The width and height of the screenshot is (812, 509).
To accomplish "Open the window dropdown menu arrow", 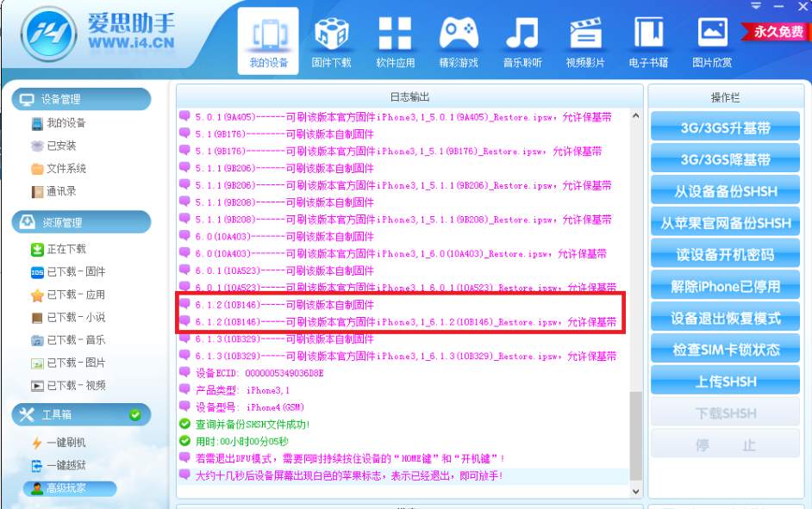I will [756, 6].
